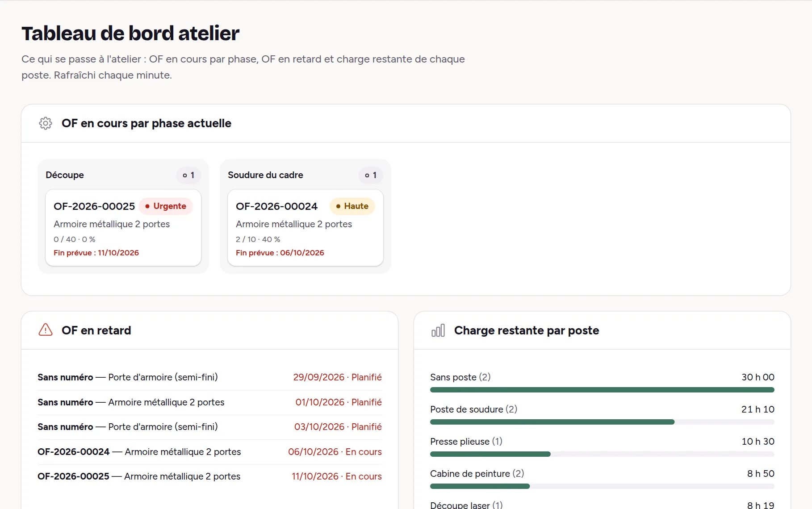Click the 2 / 10 · 40 % progress text
The width and height of the screenshot is (812, 509).
[x=258, y=239]
